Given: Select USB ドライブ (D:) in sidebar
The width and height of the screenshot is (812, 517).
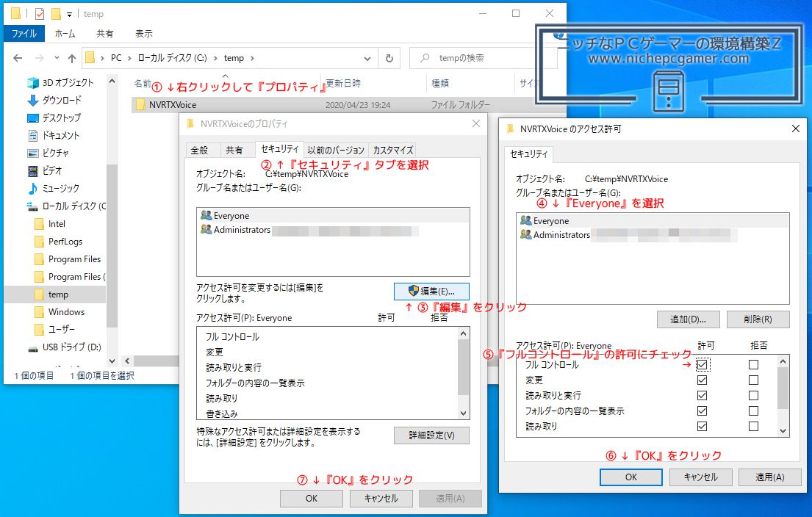Looking at the screenshot, I should 65,347.
